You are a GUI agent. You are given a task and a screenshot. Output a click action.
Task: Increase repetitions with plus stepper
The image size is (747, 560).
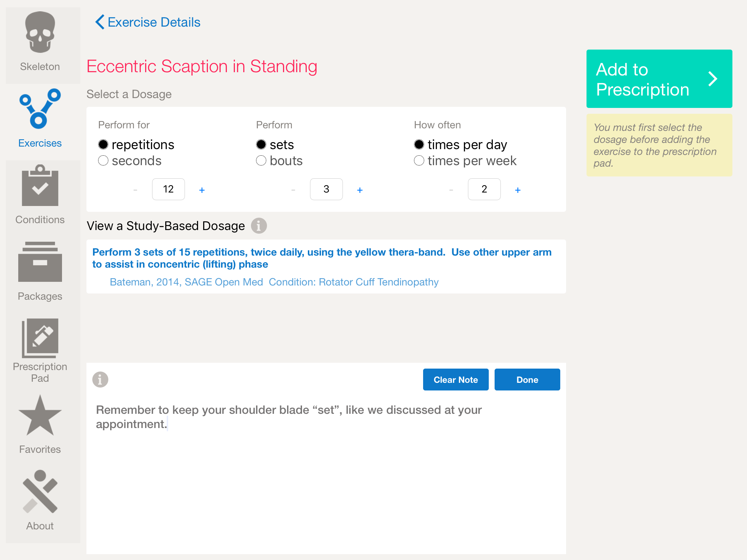(x=202, y=190)
